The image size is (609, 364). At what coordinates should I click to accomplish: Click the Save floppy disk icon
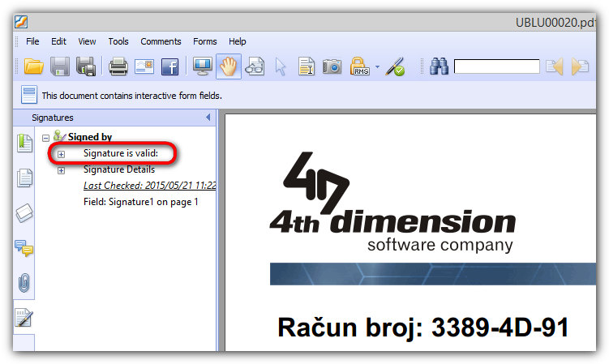tap(60, 66)
